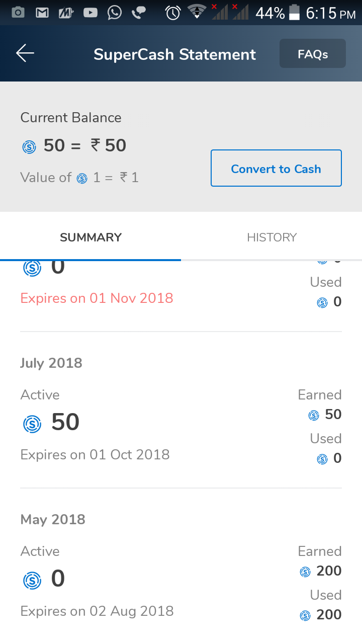The height and width of the screenshot is (644, 362).
Task: Tap the WhatsApp notification icon in status bar
Action: tap(115, 13)
